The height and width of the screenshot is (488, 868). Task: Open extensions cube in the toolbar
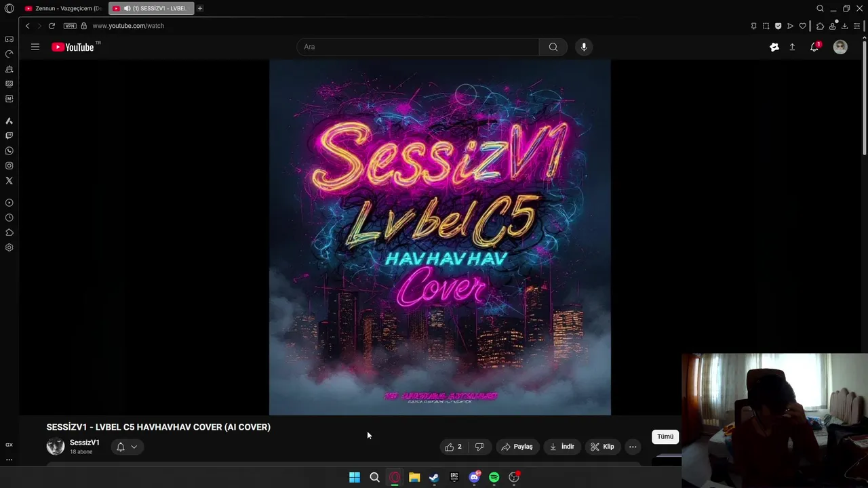820,26
